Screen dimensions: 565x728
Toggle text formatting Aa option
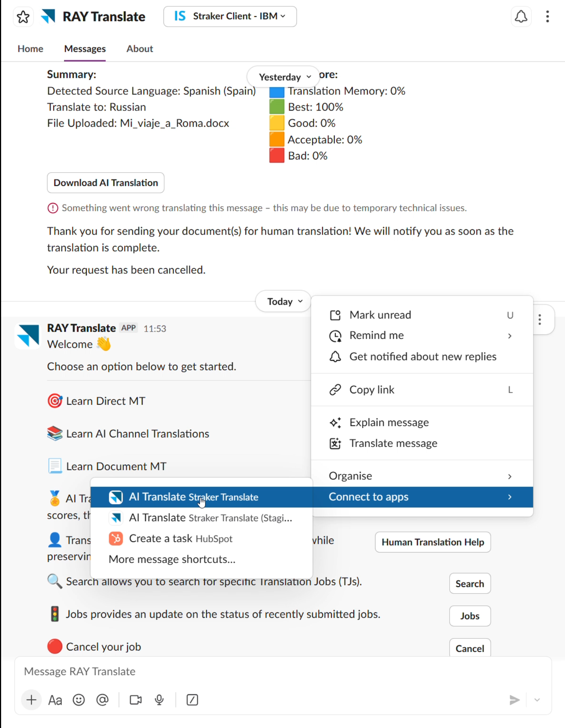tap(55, 700)
